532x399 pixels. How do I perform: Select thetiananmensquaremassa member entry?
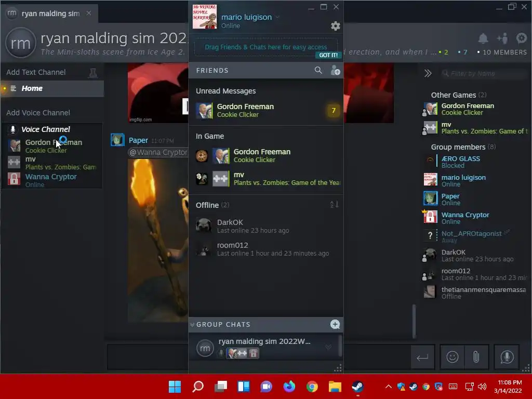475,292
